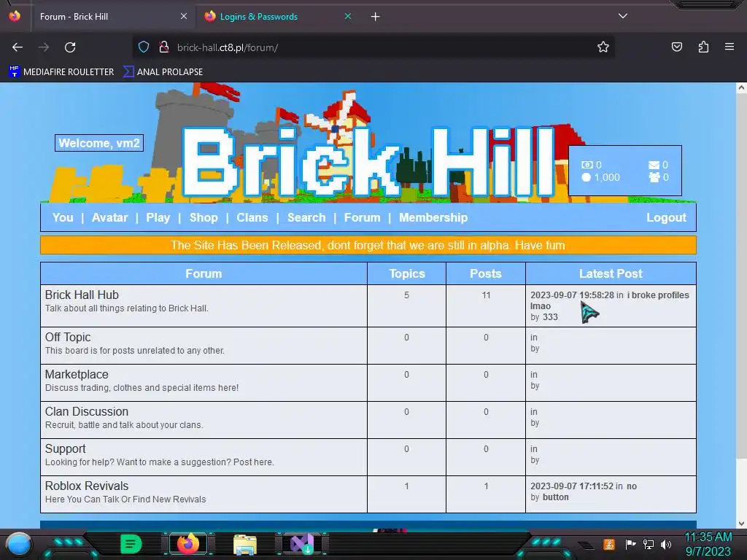Open the second bookmark in bookmarks toolbar
Viewport: 747px width, 560px height.
pos(163,72)
